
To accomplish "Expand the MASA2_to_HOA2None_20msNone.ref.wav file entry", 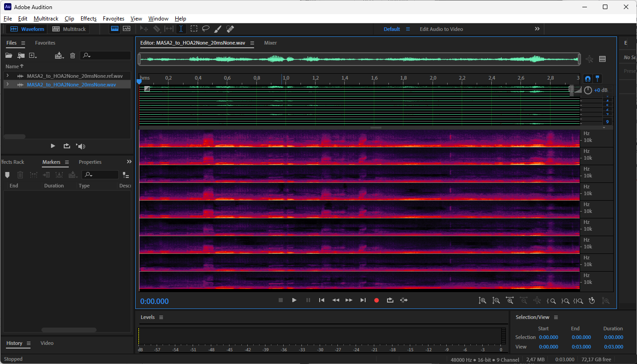I will coord(7,76).
